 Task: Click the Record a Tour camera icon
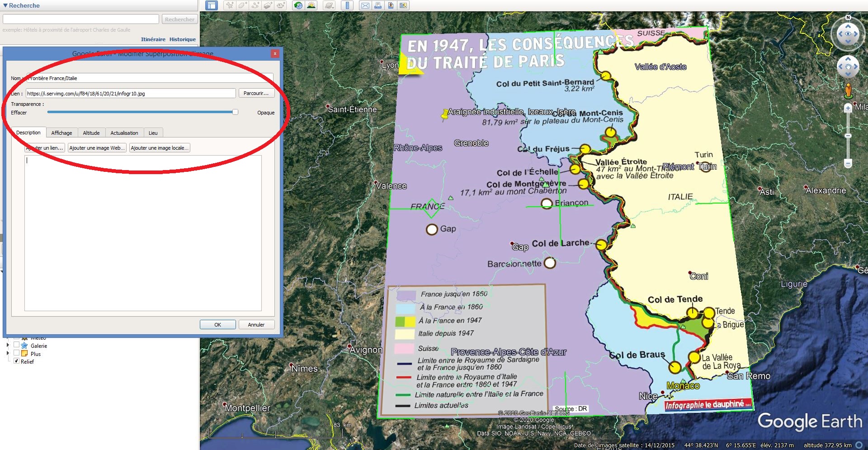[x=281, y=5]
